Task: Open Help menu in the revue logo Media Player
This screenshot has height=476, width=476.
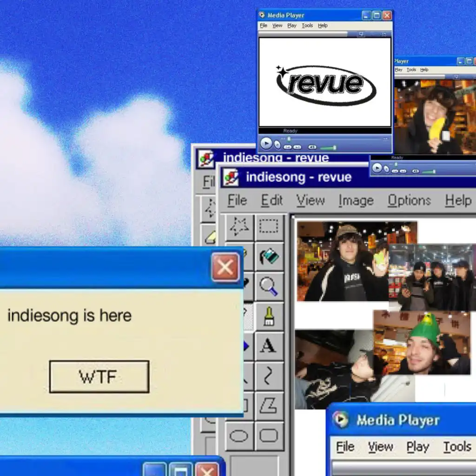Action: 323,26
